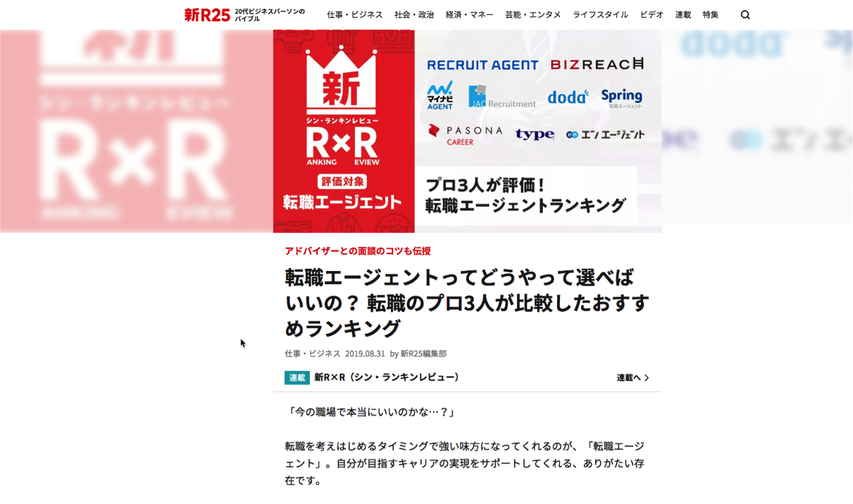Open the 仕事・ビジネス menu
Viewport: 853px width, 504px height.
[355, 15]
